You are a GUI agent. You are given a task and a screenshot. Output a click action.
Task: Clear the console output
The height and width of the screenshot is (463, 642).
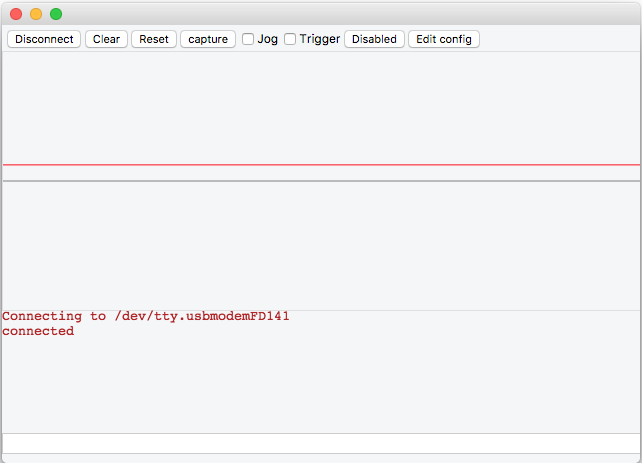point(106,39)
